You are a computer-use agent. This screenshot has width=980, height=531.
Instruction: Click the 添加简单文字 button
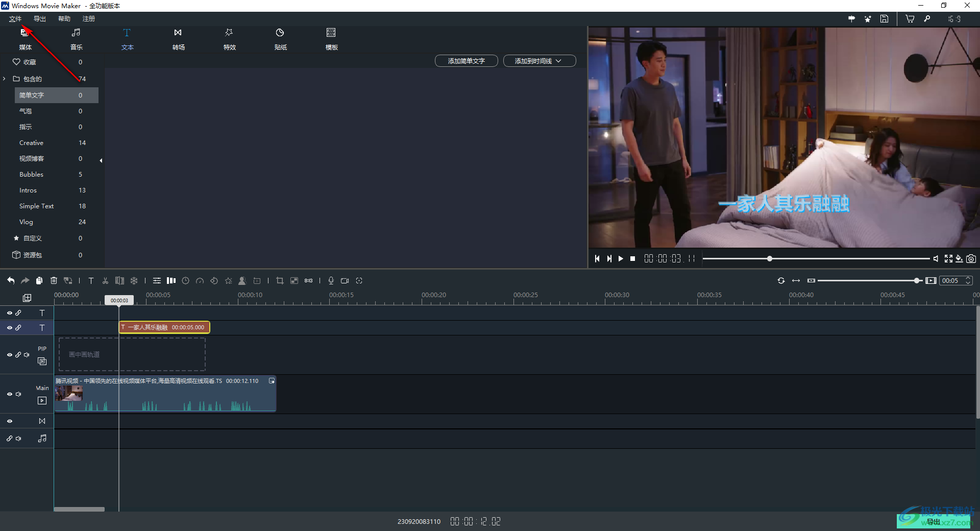coord(466,61)
